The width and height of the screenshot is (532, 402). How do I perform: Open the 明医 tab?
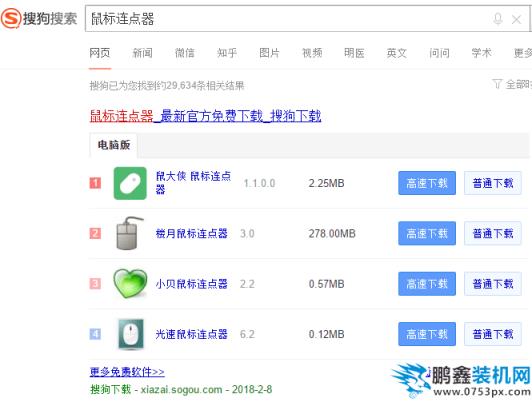click(x=354, y=53)
